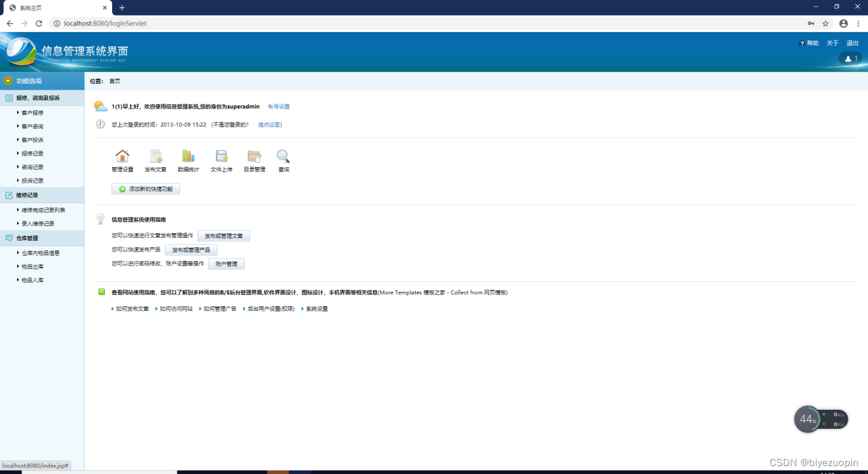
Task: Open the 文件上传 disk icon shortcut
Action: click(x=222, y=156)
